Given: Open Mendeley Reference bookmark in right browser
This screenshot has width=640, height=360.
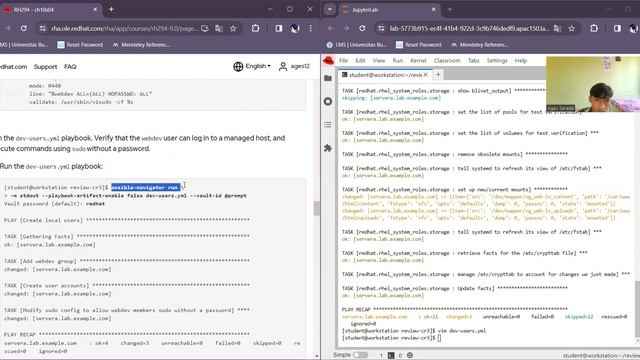Looking at the screenshot, I should tap(480, 44).
